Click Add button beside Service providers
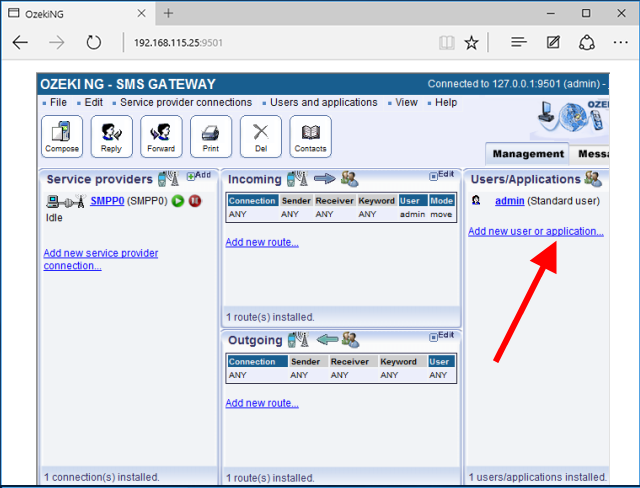 [x=199, y=175]
